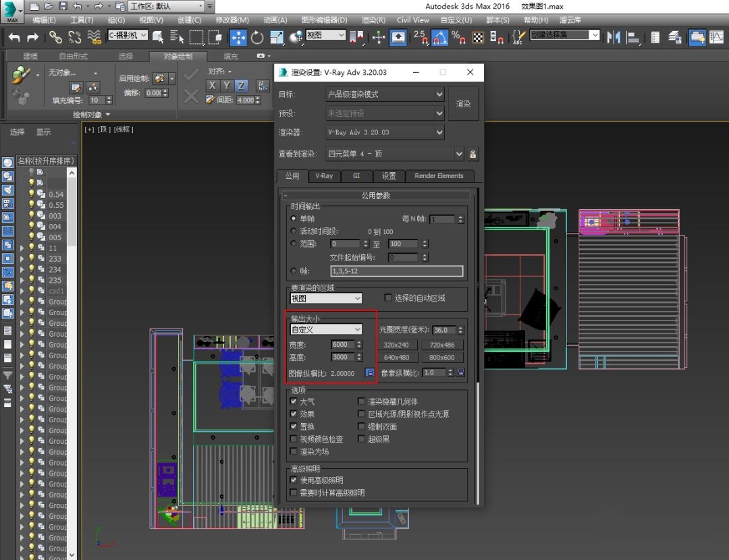Click the Mirror tool icon
Screen dimensions: 729x560
click(x=614, y=37)
